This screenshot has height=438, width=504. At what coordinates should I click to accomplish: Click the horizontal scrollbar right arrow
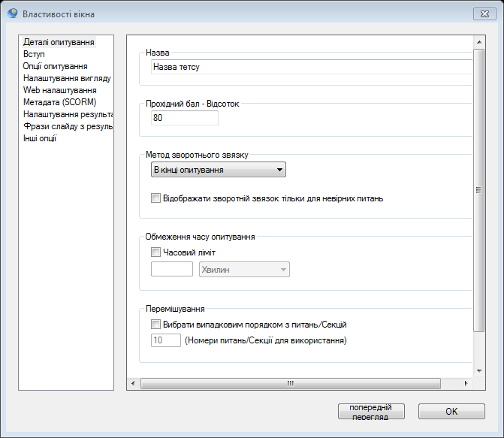pos(466,383)
